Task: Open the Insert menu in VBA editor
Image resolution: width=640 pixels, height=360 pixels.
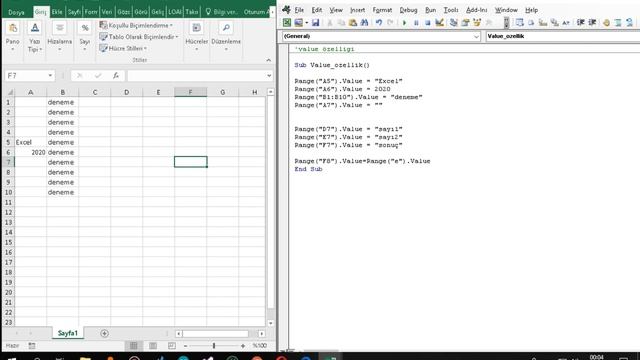Action: point(358,10)
